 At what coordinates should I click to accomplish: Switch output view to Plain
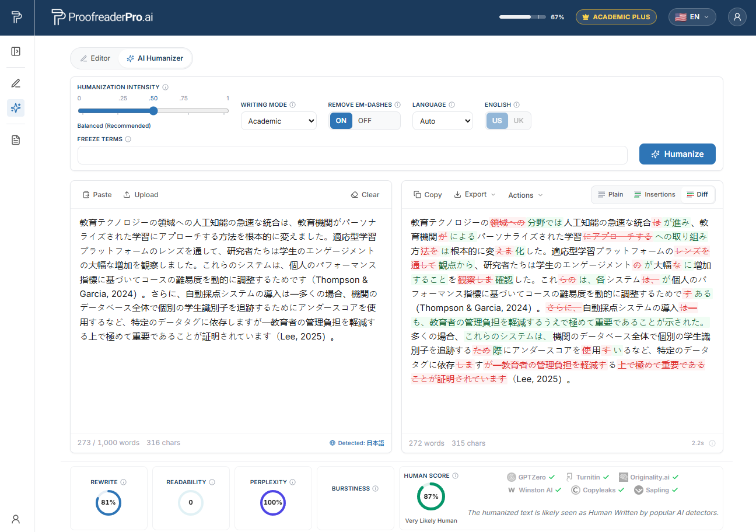611,195
